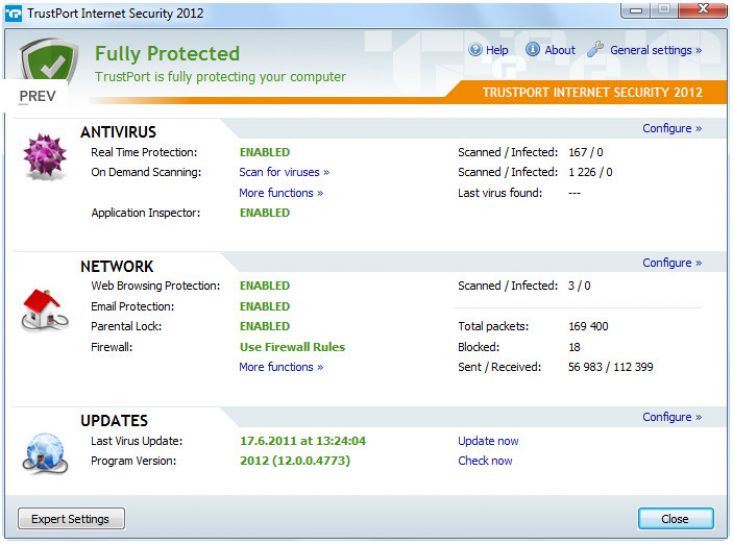Expand More functions under Antivirus

281,193
